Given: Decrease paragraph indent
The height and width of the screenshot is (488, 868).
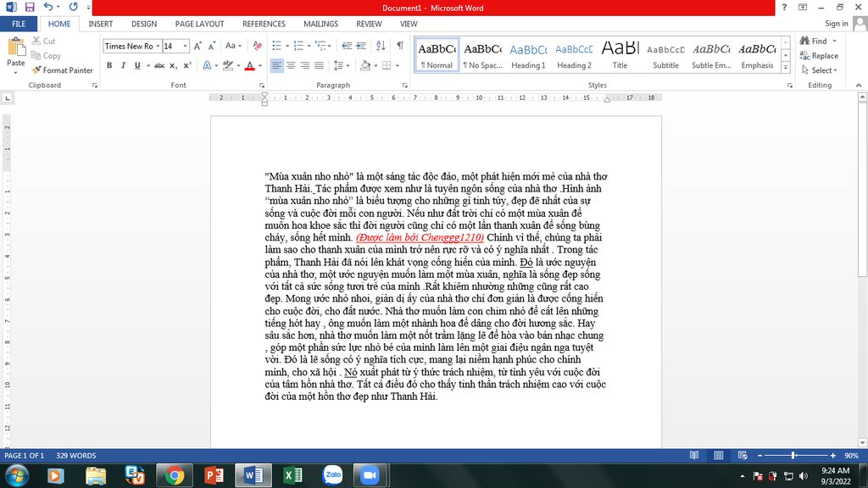Looking at the screenshot, I should 347,46.
